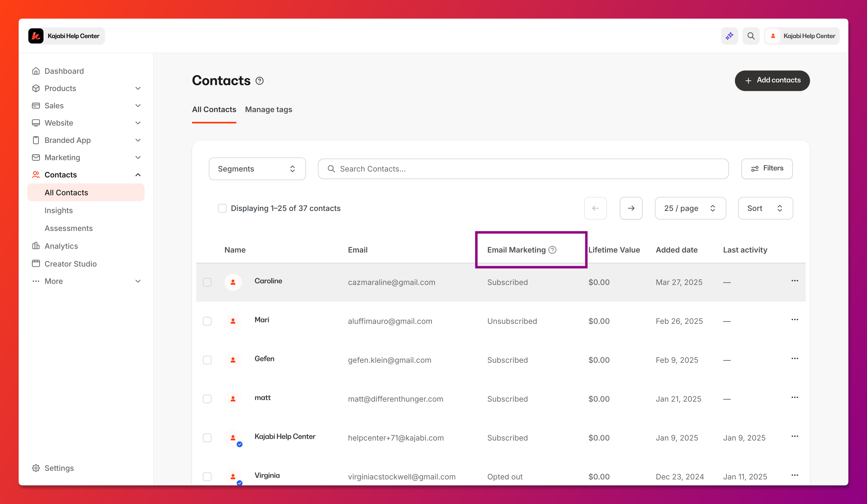Open Caroline's contact name link
This screenshot has height=504, width=867.
tap(268, 281)
